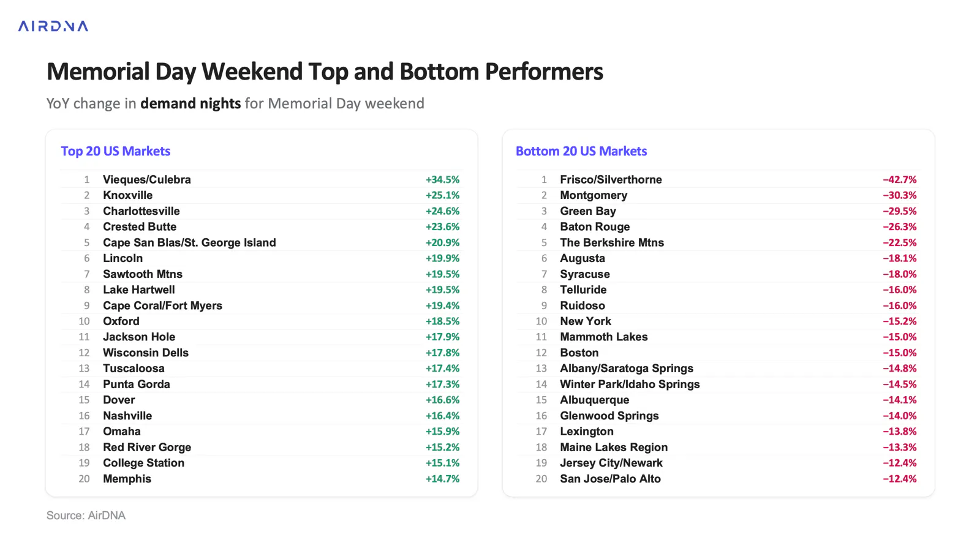Screen dimensions: 980x551
Task: Select Red River Gorge market name
Action: (147, 448)
